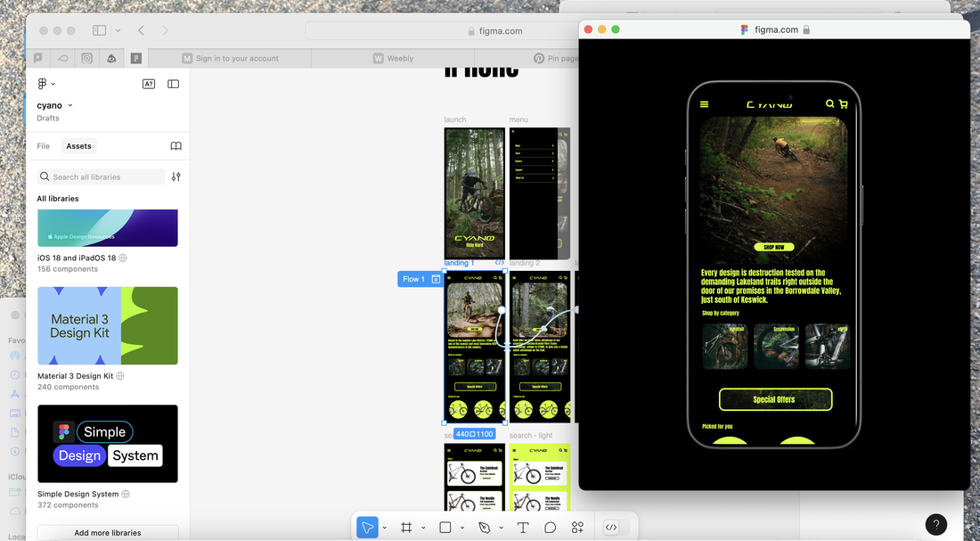Click globe icon beside Material 3 Design Kit
The image size is (980, 541).
pyautogui.click(x=120, y=376)
